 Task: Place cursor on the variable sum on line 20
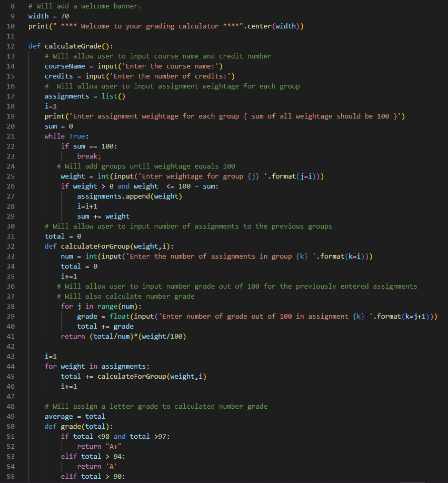point(50,126)
